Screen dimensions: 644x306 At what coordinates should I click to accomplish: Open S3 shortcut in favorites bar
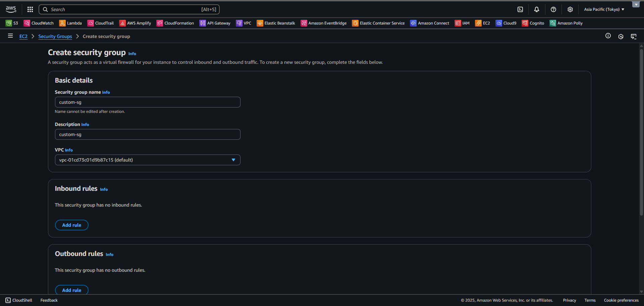click(12, 23)
